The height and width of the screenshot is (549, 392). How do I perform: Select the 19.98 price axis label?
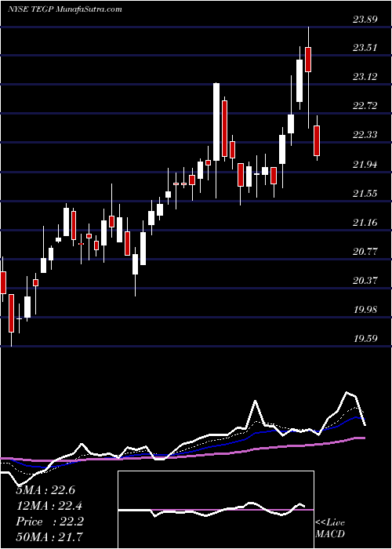tap(365, 309)
